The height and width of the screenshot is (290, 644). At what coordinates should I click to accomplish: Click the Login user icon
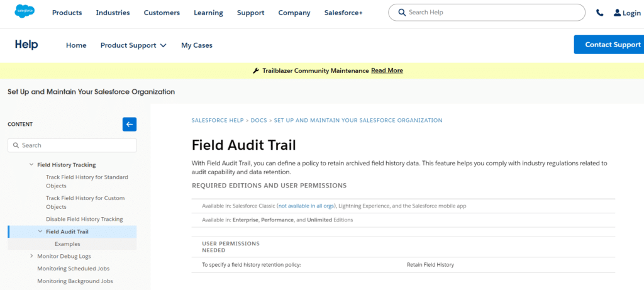(618, 13)
